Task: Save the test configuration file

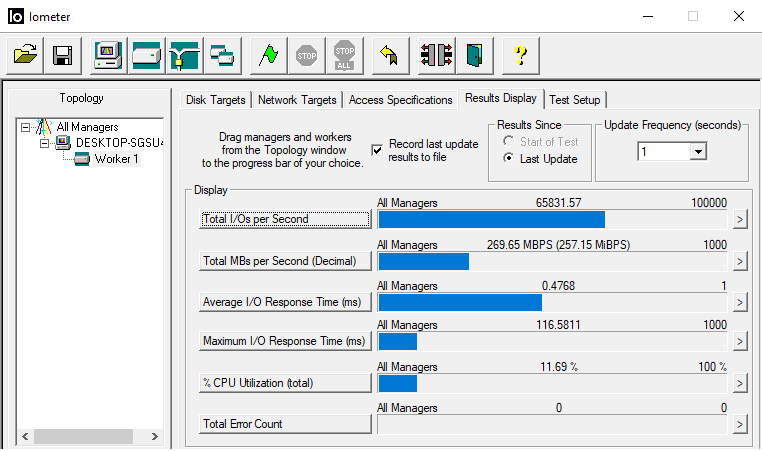Action: [63, 55]
